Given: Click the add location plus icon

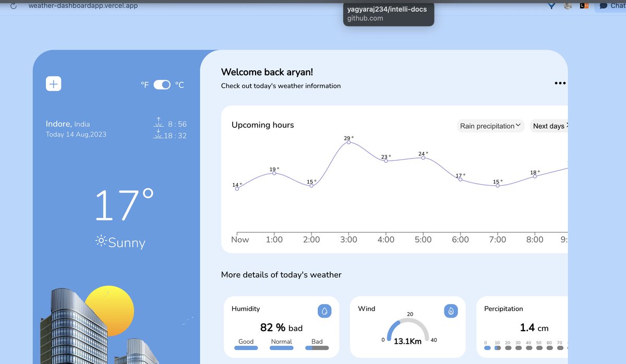Looking at the screenshot, I should pos(53,83).
